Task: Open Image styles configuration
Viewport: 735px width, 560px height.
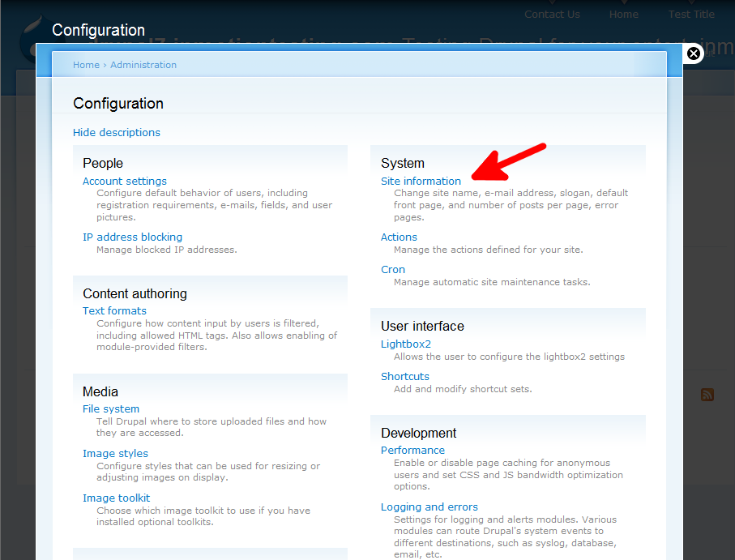Action: 115,453
